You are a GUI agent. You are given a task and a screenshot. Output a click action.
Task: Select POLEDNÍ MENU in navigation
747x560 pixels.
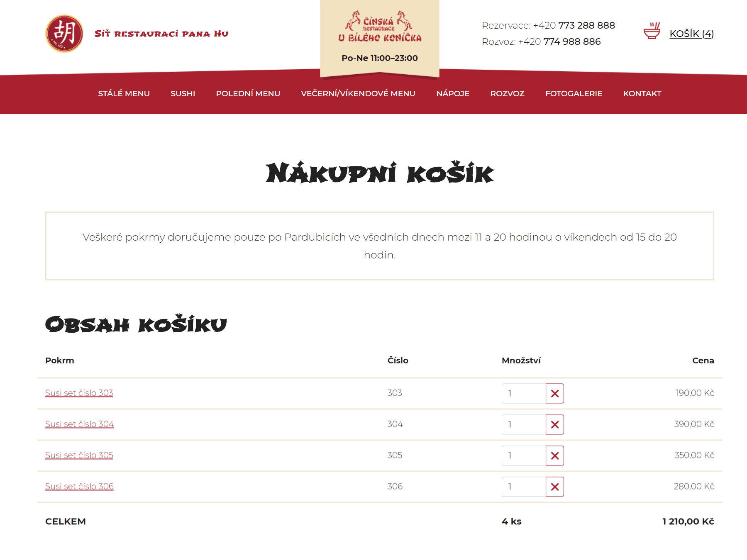tap(248, 94)
